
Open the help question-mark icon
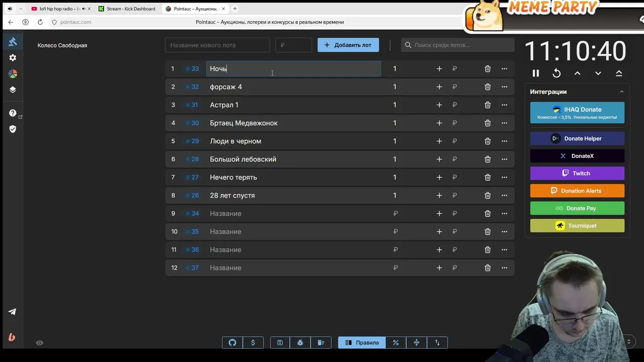(x=13, y=113)
